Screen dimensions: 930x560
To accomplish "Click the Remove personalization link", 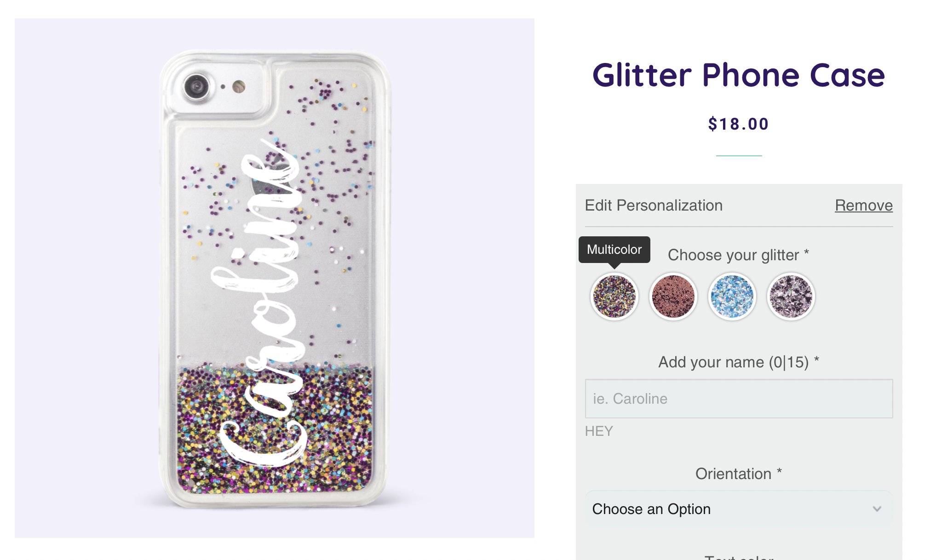I will [864, 206].
